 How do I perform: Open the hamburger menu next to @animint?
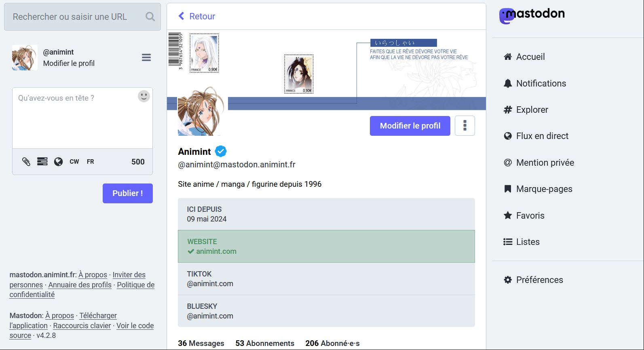point(146,57)
